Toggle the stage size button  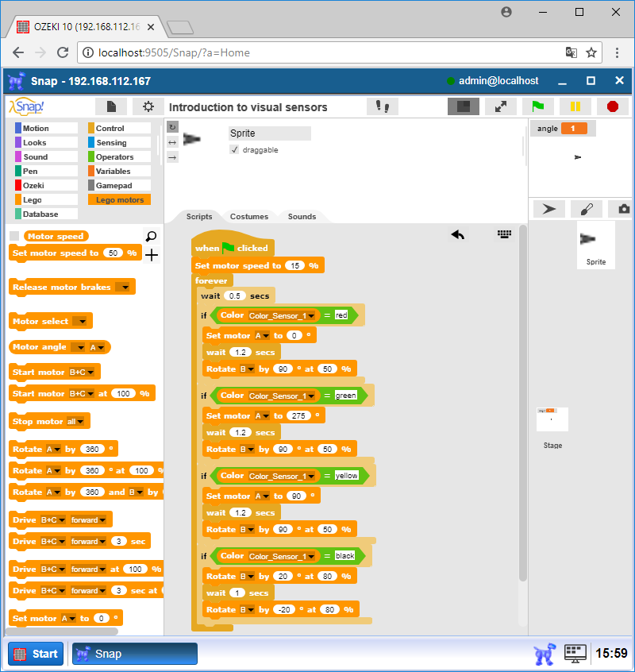click(464, 106)
